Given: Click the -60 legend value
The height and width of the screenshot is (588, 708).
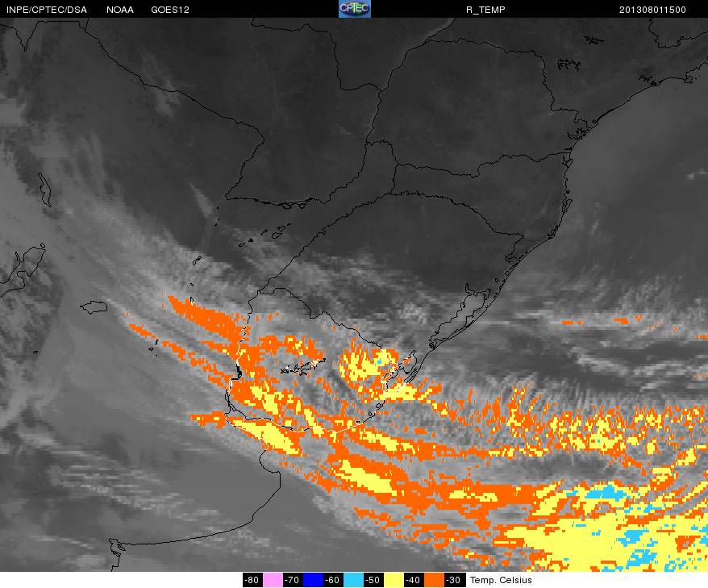Looking at the screenshot, I should [x=333, y=580].
